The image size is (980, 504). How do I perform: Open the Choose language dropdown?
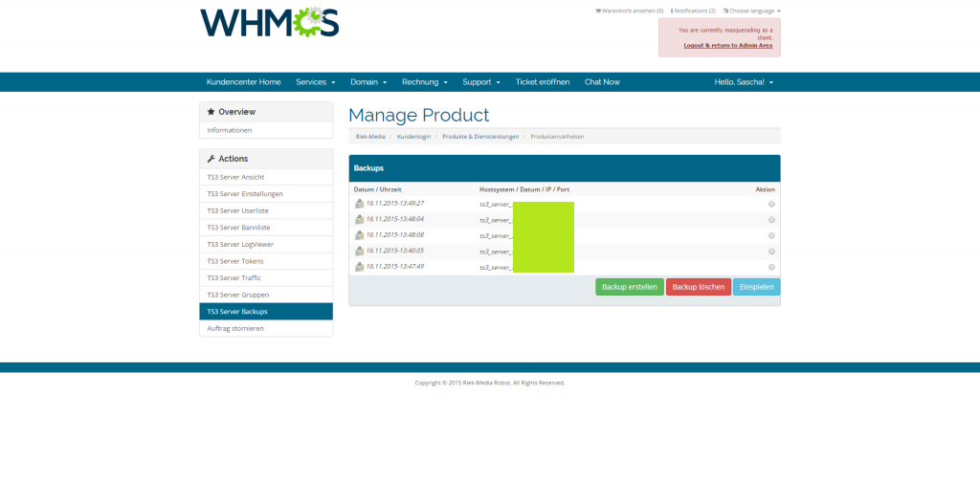pos(752,11)
